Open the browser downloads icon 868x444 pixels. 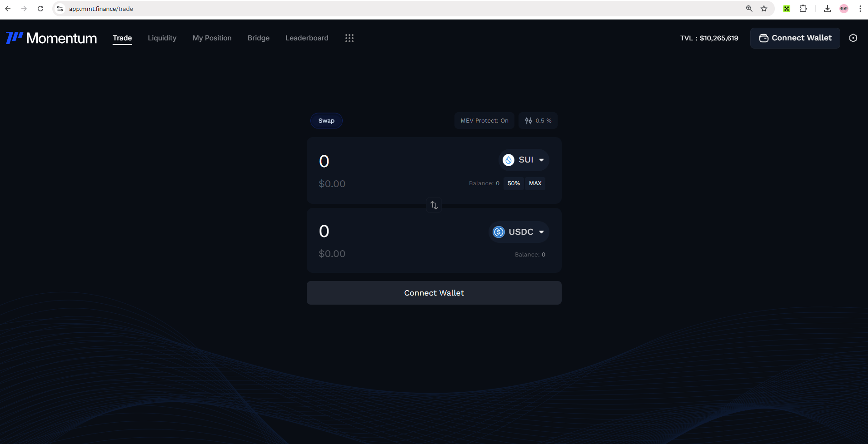coord(827,9)
